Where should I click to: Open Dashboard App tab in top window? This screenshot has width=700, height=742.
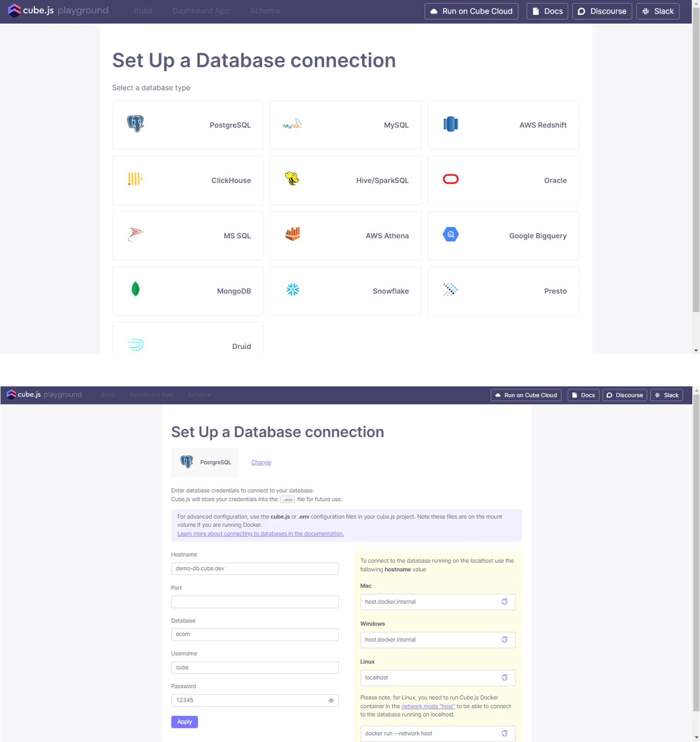[x=201, y=11]
